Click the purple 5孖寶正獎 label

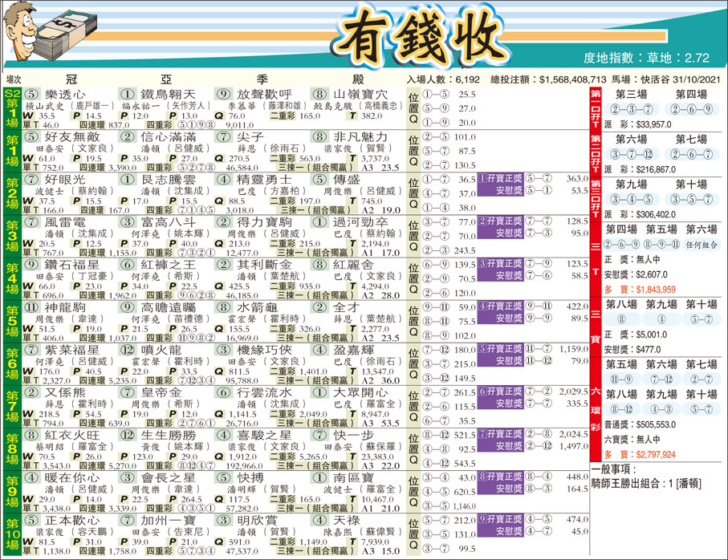[501, 349]
